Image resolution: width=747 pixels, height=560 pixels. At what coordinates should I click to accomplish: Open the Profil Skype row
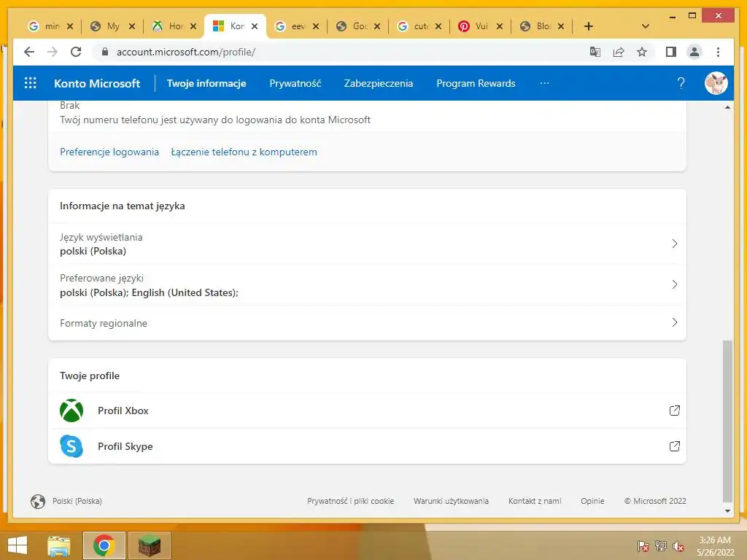(x=368, y=446)
